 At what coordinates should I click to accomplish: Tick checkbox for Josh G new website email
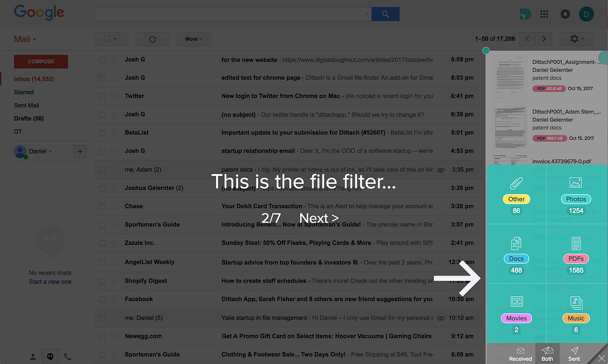103,59
